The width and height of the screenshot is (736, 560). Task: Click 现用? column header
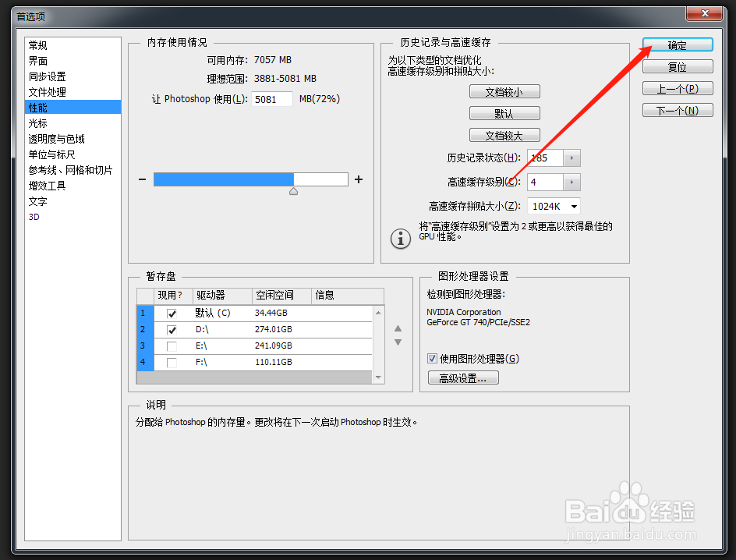pyautogui.click(x=173, y=296)
